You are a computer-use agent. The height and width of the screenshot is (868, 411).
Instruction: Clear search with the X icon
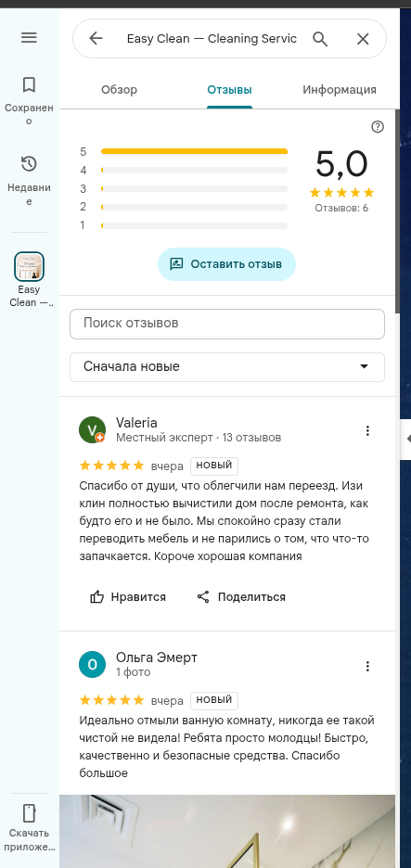click(363, 39)
